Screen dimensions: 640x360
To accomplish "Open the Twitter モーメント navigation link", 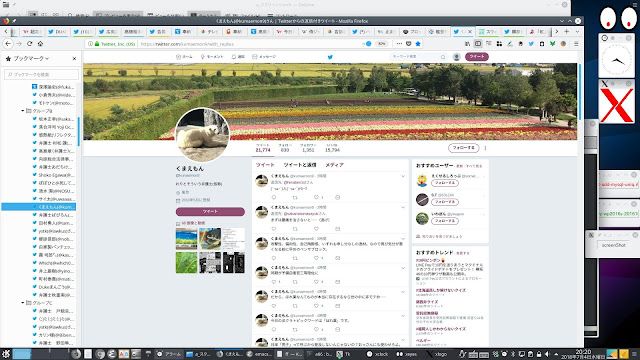I will tap(212, 57).
